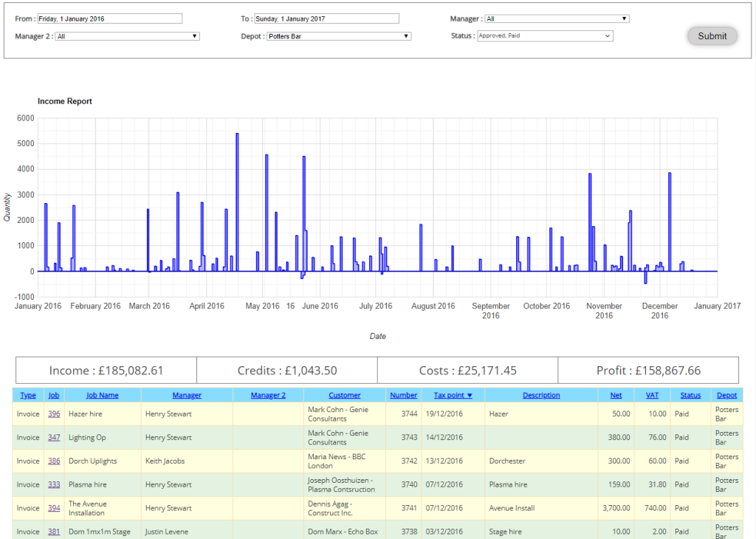Image resolution: width=756 pixels, height=539 pixels.
Task: Click the tallest chart bar in April 2016
Action: coord(237,202)
